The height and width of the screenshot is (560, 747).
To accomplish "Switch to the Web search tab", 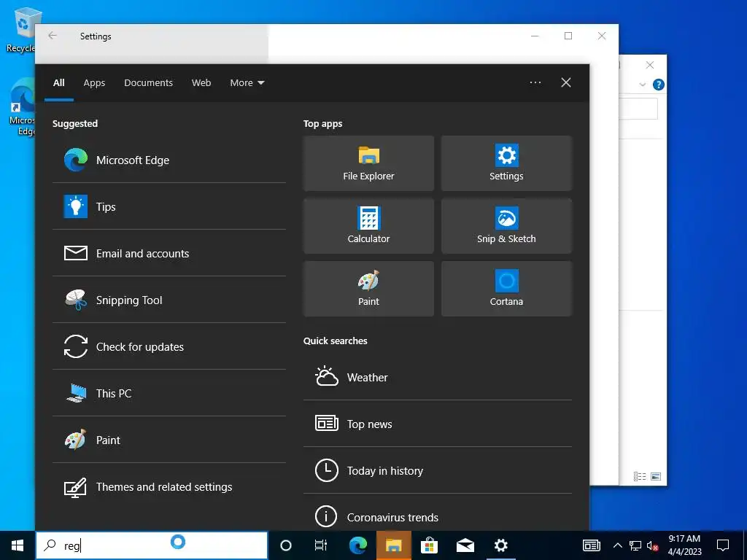I will tap(201, 83).
